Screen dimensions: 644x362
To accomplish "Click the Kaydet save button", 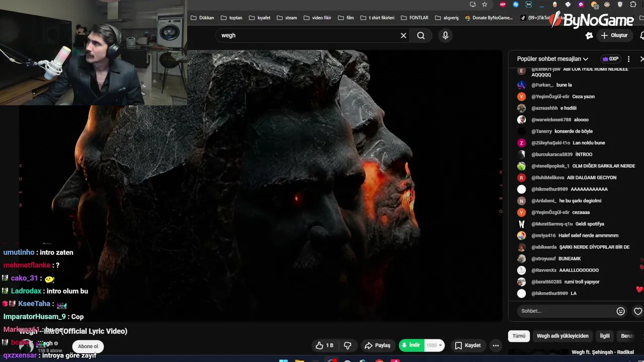I will tap(467, 345).
